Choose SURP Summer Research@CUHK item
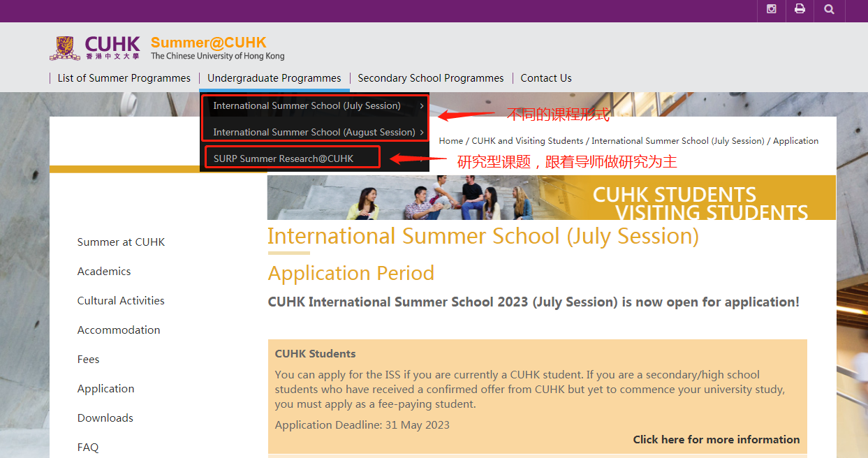The image size is (868, 458). point(284,158)
